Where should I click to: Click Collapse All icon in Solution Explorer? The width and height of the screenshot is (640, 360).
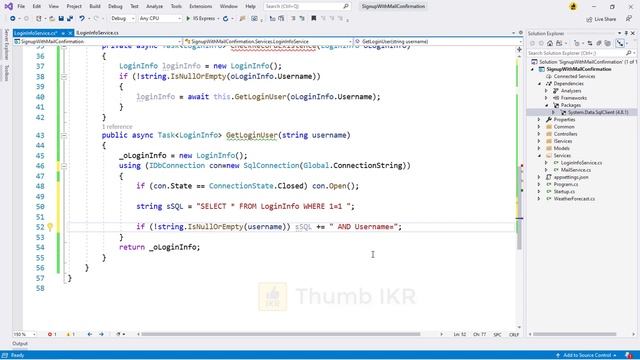pyautogui.click(x=599, y=43)
